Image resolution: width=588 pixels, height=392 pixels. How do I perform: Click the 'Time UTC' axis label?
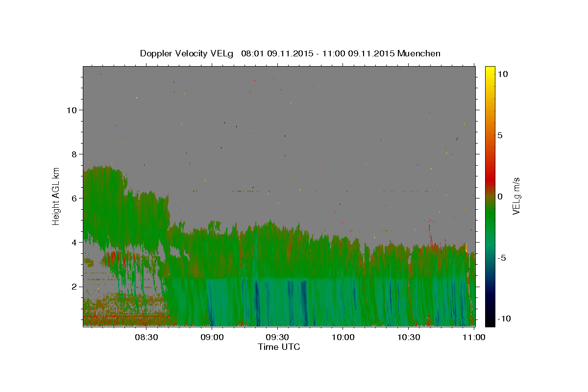click(279, 347)
